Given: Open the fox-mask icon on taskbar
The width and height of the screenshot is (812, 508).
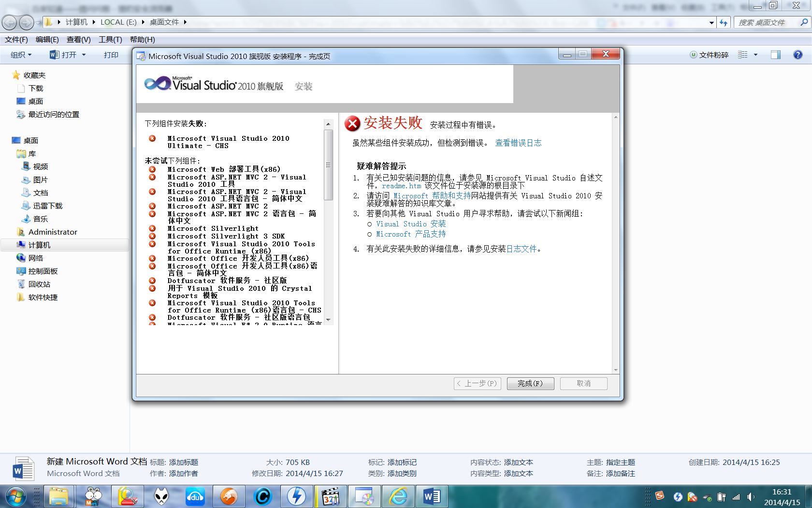Looking at the screenshot, I should tap(161, 496).
